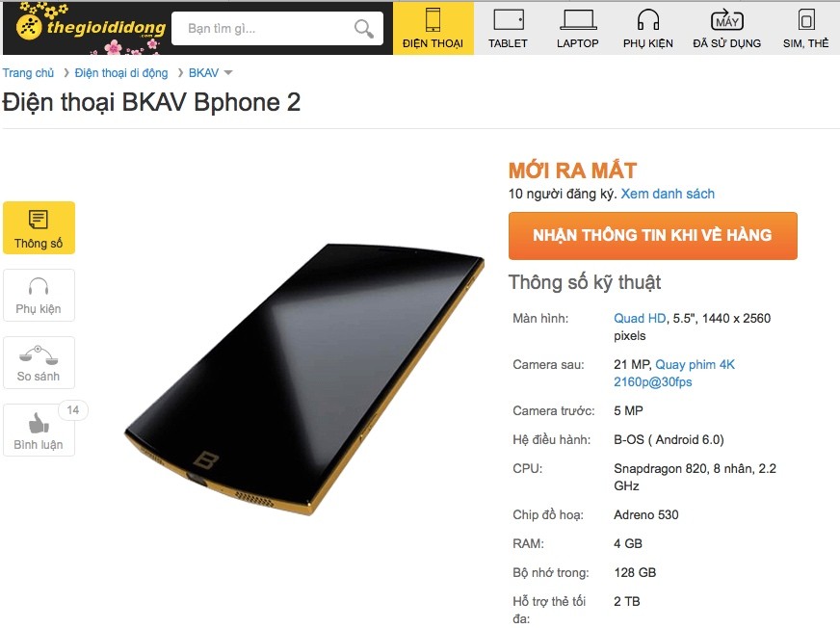This screenshot has width=840, height=628.
Task: Click the TABLET device icon
Action: click(507, 19)
